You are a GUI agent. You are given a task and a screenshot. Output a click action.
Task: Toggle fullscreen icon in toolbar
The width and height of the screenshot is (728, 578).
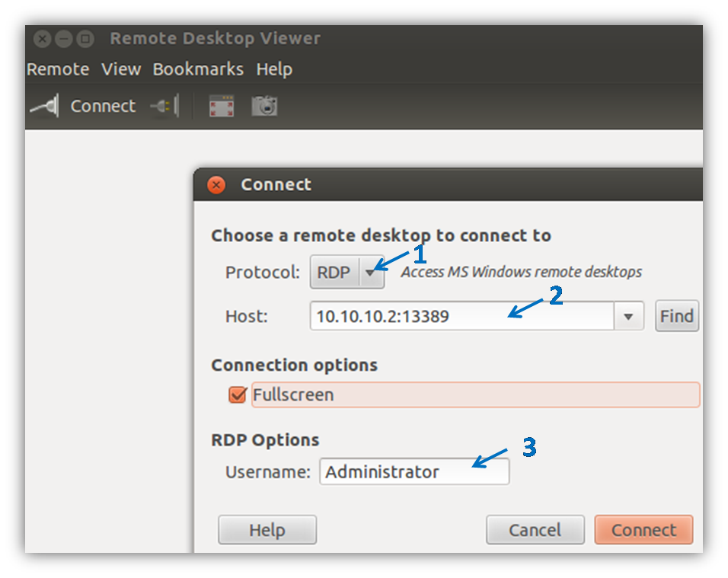tap(222, 106)
